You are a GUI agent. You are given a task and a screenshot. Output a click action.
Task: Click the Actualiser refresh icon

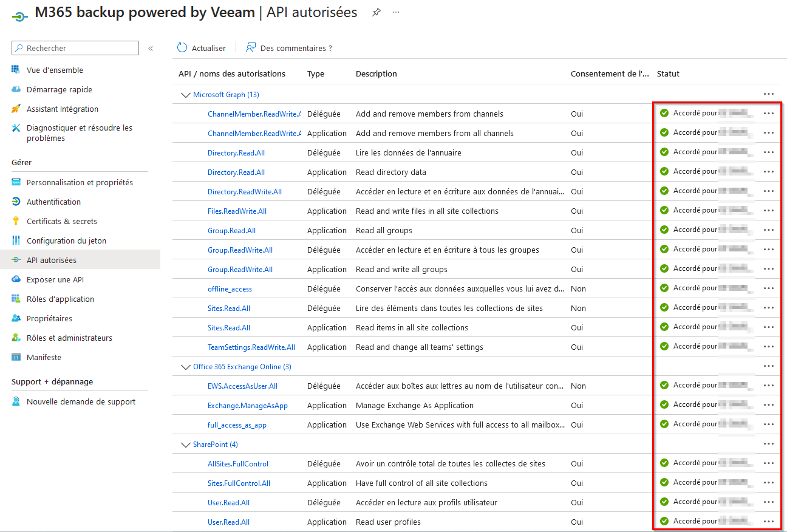[182, 48]
